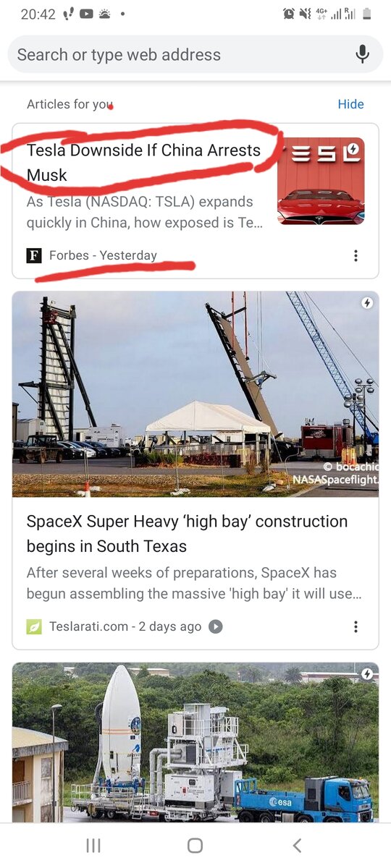Open options menu for Forbes article
391x868 pixels.
click(x=356, y=255)
